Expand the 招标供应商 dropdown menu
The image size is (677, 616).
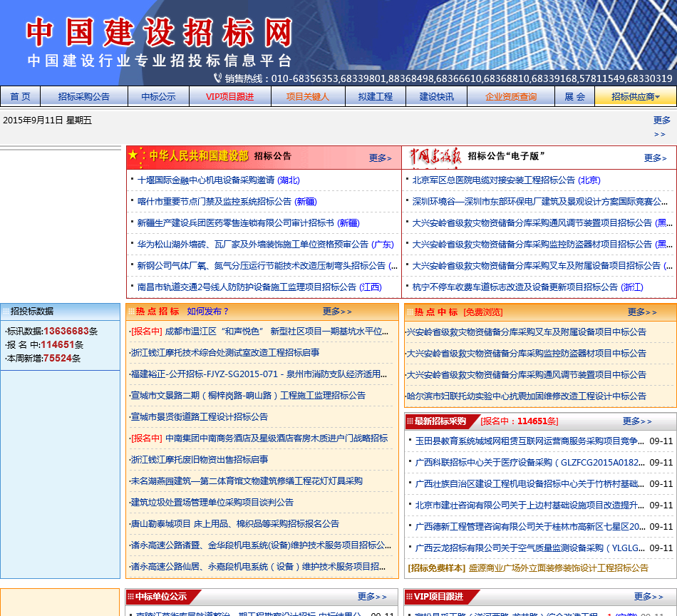pos(636,97)
